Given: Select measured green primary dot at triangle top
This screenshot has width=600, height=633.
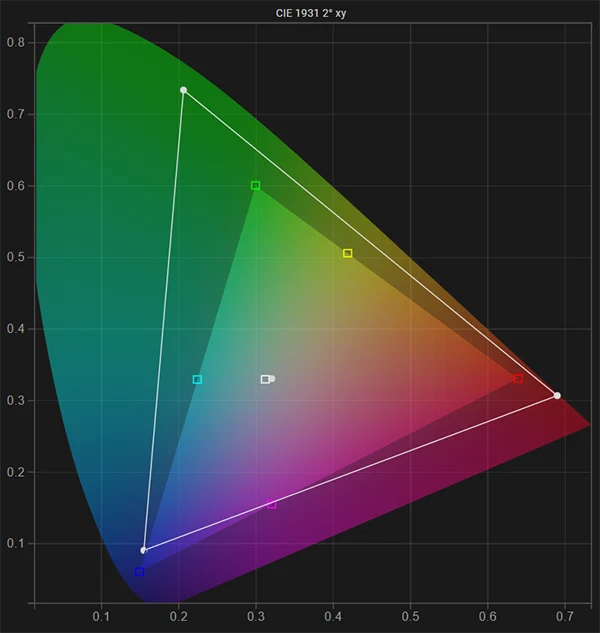Looking at the screenshot, I should (183, 91).
